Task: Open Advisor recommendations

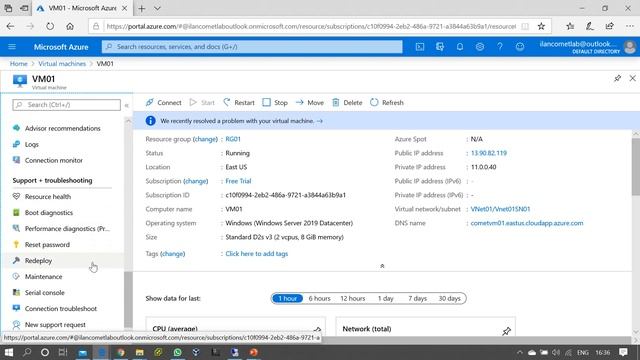Action: point(62,128)
